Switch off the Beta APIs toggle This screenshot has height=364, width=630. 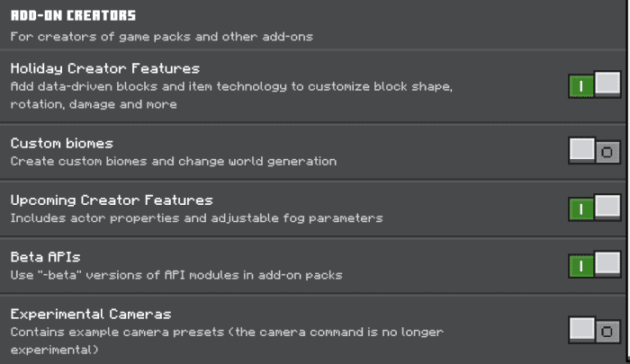[x=595, y=265]
